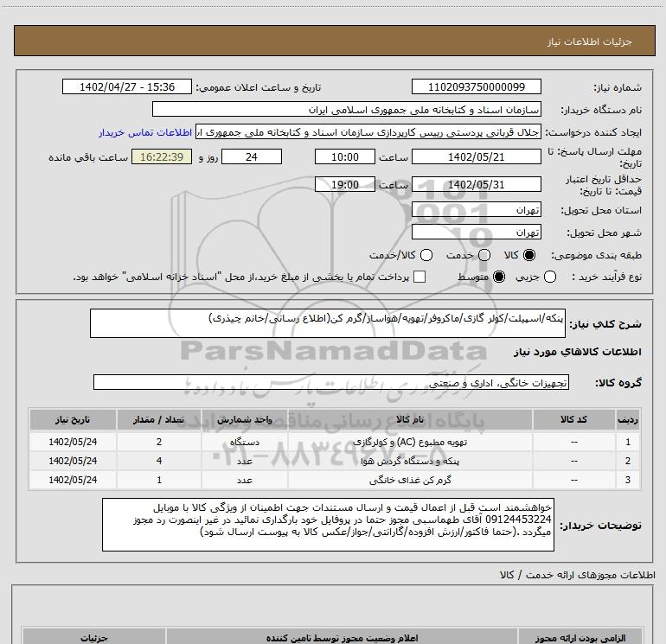Click the countdown timer 16:22:39
The image size is (666, 644).
(x=162, y=156)
